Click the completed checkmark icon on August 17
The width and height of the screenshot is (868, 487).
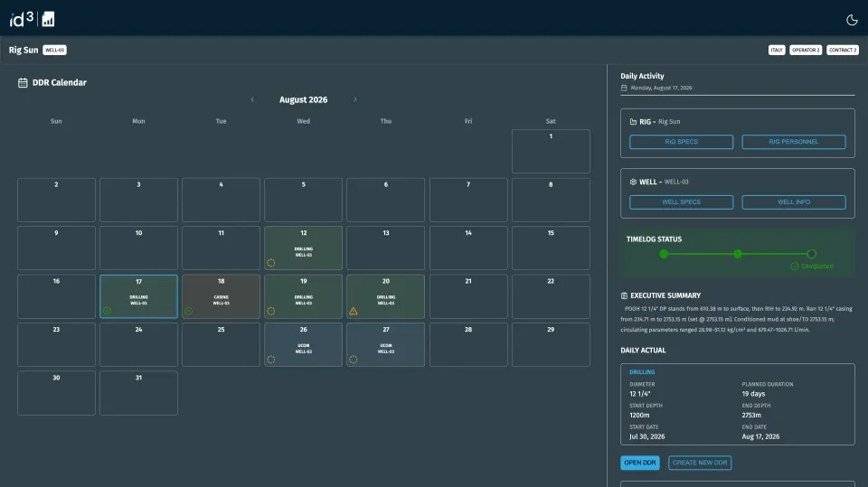[107, 311]
